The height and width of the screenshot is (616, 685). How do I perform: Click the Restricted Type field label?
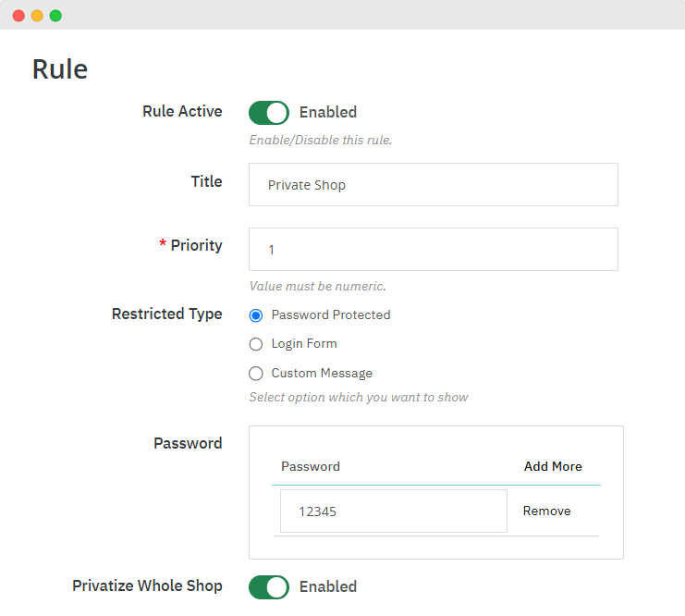[166, 314]
